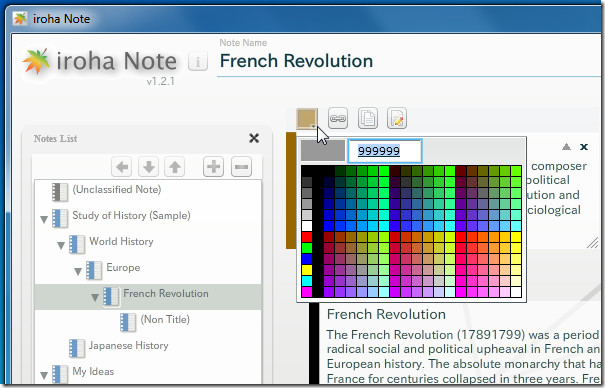Move note down with down arrow button
This screenshot has height=388, width=605.
click(x=149, y=167)
